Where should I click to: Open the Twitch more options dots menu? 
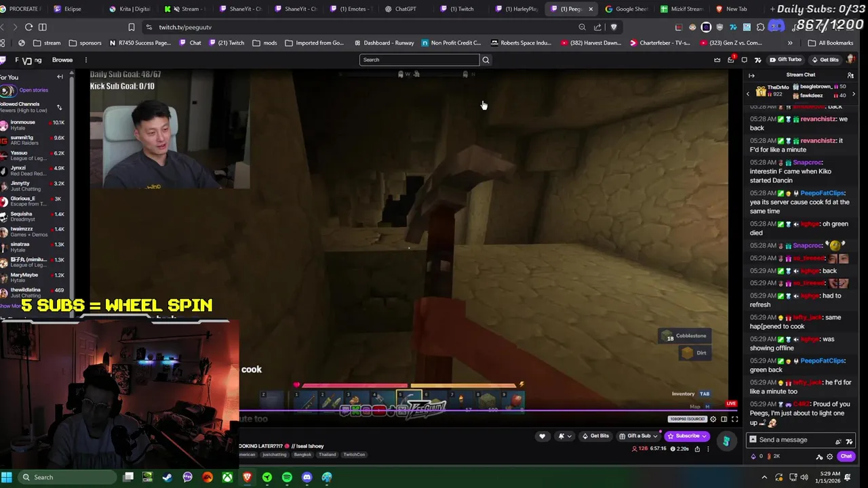(x=85, y=60)
